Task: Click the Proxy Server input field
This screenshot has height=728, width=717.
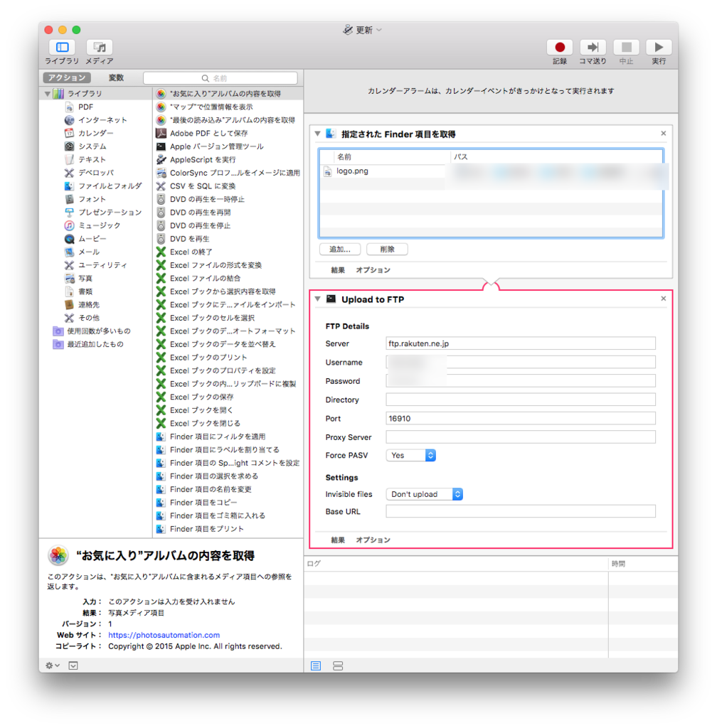Action: click(x=521, y=437)
